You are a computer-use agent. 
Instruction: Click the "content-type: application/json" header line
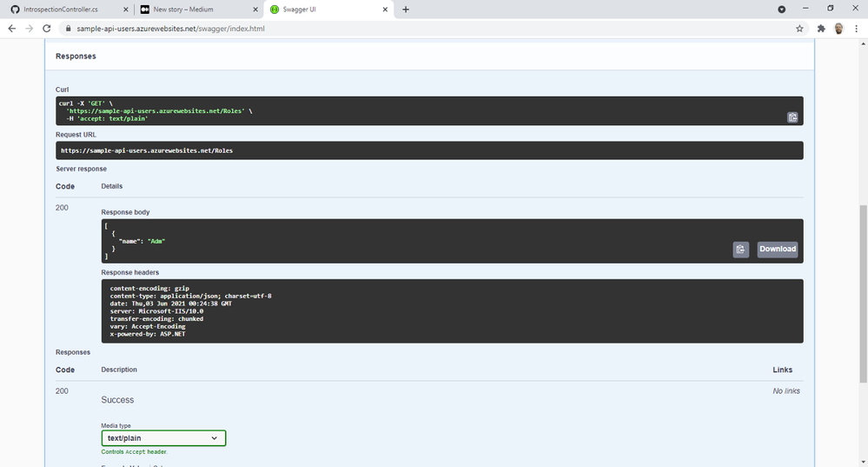[x=190, y=296]
